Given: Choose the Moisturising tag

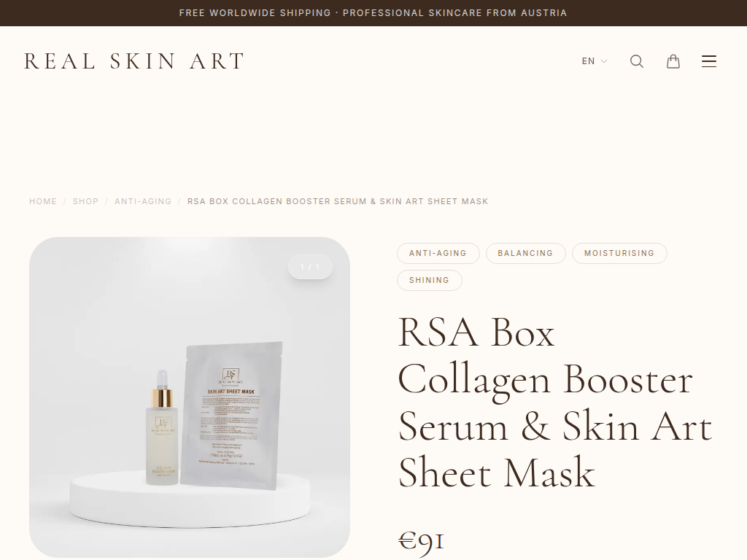Looking at the screenshot, I should tap(619, 253).
